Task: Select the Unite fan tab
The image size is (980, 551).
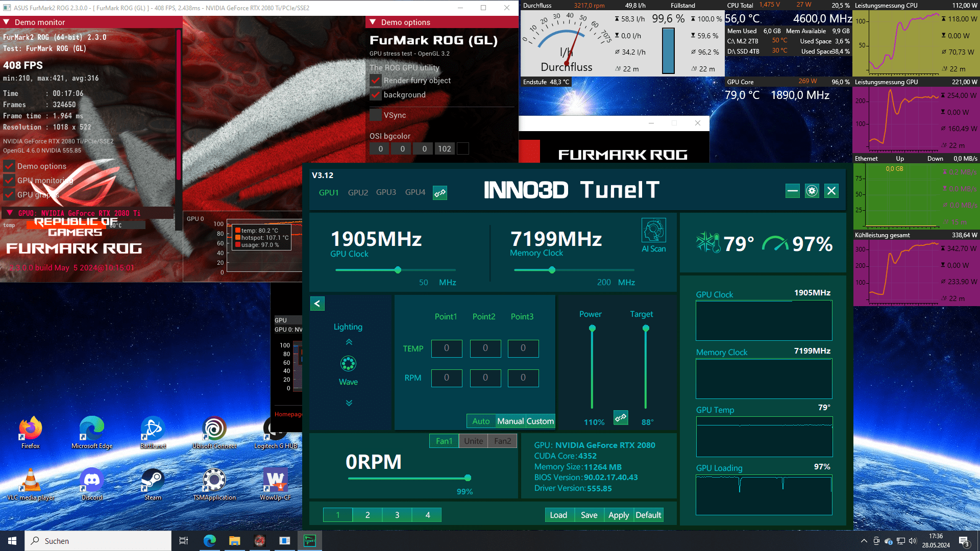Action: (x=473, y=441)
